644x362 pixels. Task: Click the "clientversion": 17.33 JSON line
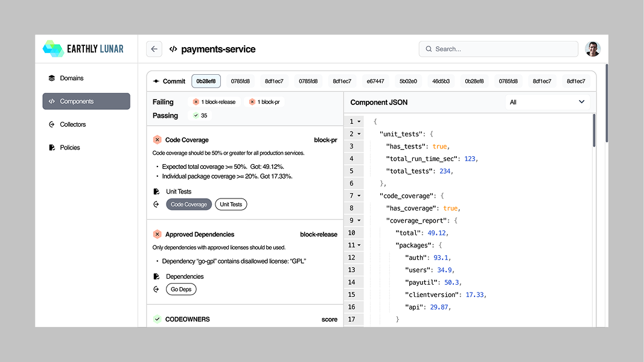445,294
